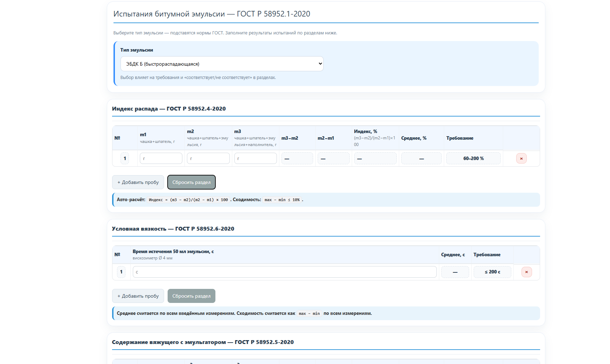610x364 pixels.
Task: Select the m3 mass input field
Action: coord(255,159)
